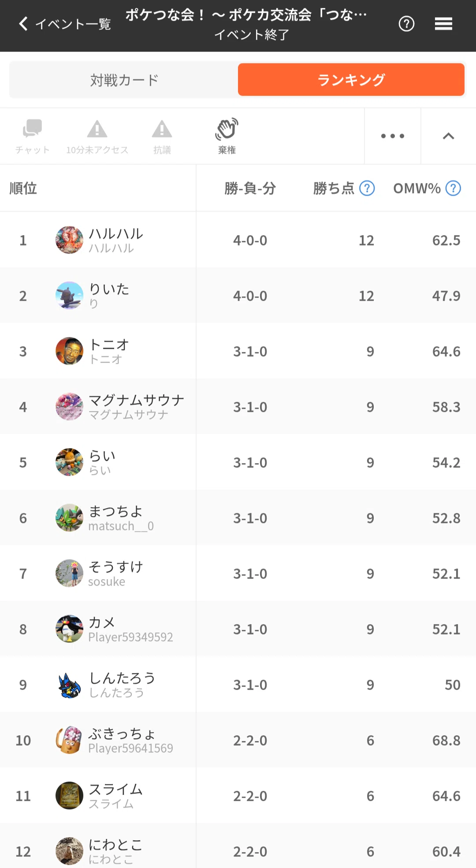The height and width of the screenshot is (868, 476).
Task: Tap ぶきっちょ's avatar thumbnail
Action: pos(69,740)
